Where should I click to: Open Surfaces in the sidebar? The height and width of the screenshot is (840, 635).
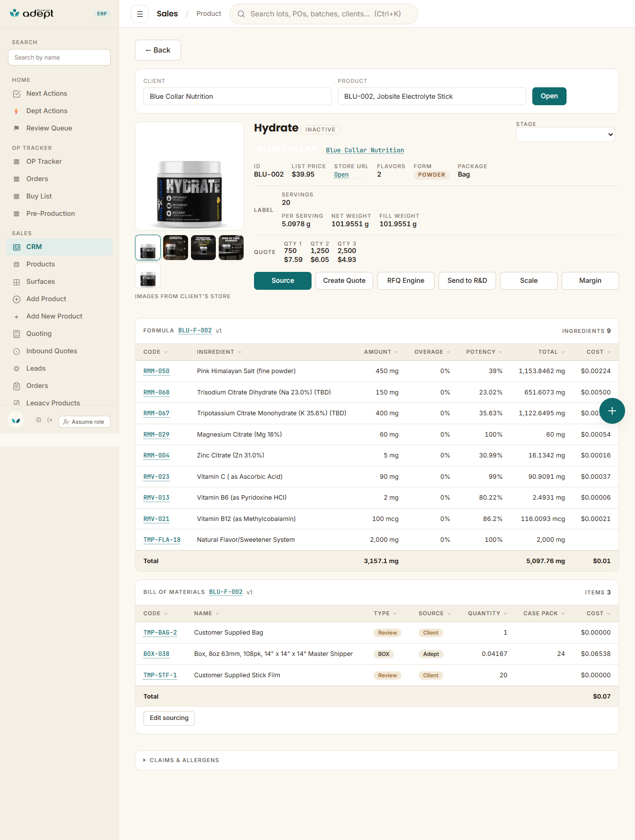(x=60, y=282)
